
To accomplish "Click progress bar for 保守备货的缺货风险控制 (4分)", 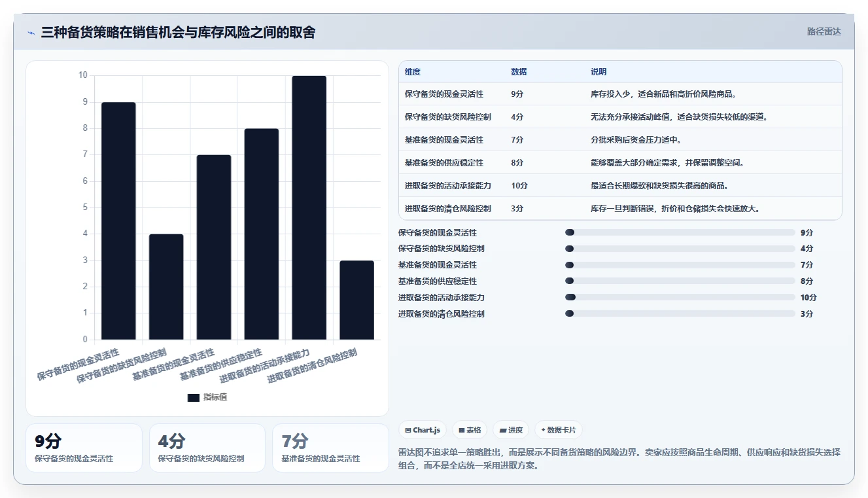I will coord(680,249).
